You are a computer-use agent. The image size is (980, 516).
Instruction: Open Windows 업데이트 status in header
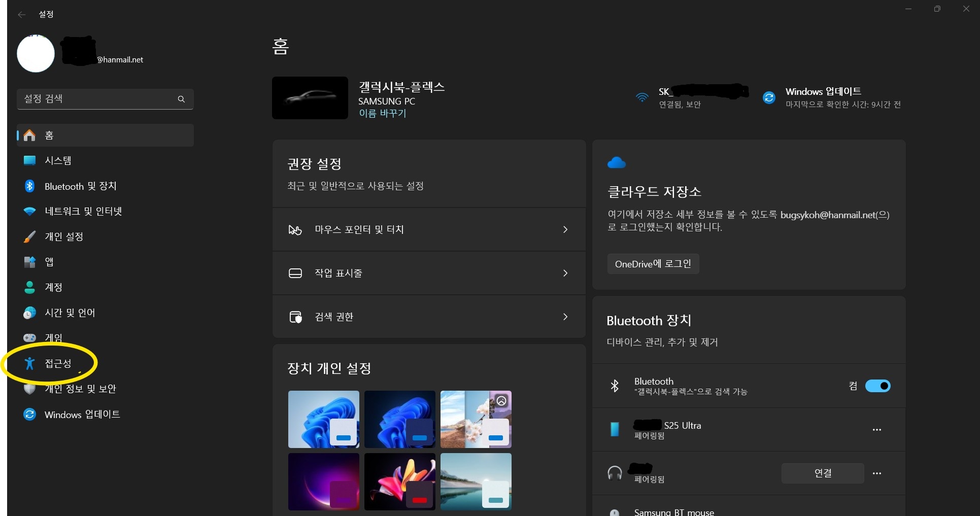point(832,97)
